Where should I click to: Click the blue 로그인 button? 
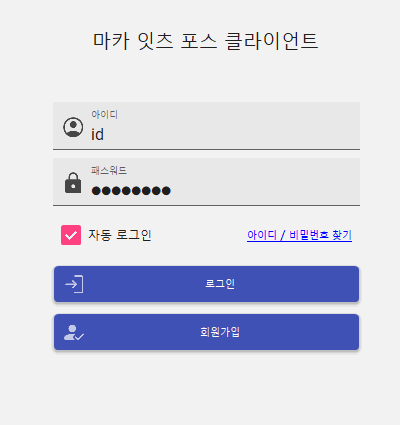(206, 284)
